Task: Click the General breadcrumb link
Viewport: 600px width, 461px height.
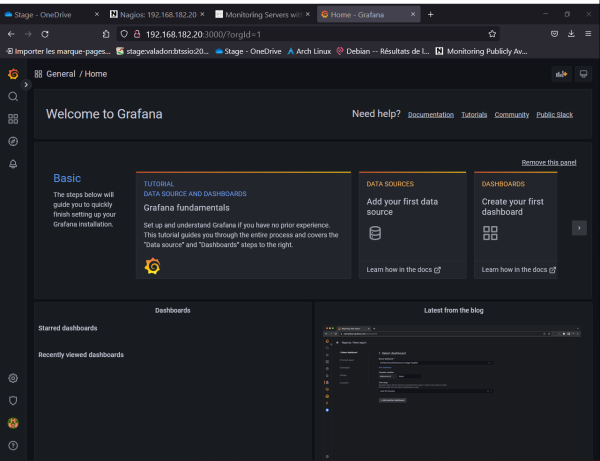Action: pyautogui.click(x=61, y=74)
